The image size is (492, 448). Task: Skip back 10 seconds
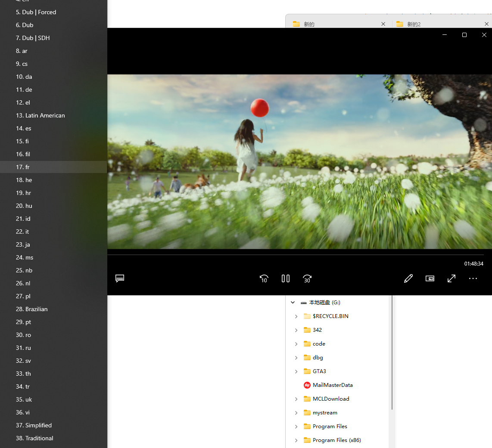click(x=264, y=278)
